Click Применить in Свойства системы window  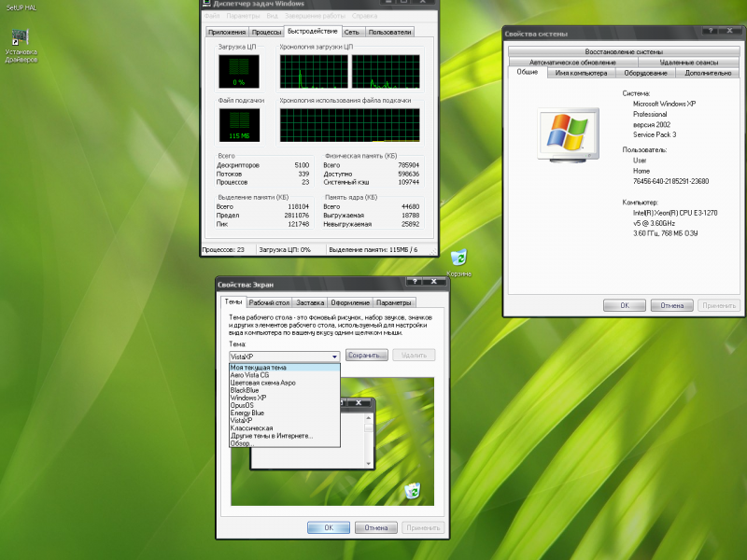click(719, 305)
